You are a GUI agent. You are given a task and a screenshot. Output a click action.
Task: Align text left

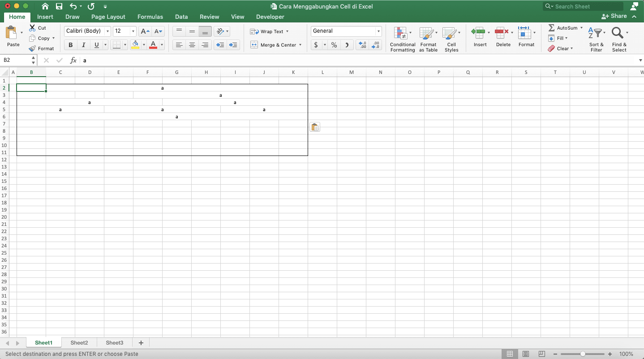[x=179, y=45]
